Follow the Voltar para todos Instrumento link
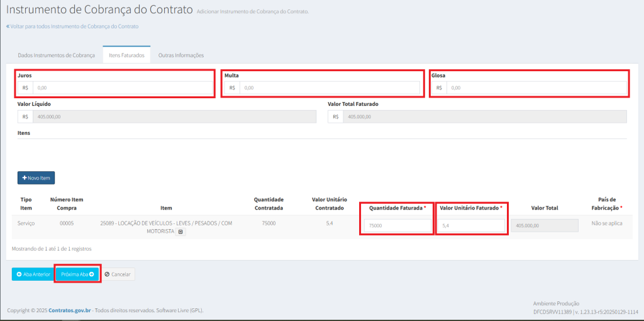The width and height of the screenshot is (644, 321). pyautogui.click(x=72, y=26)
